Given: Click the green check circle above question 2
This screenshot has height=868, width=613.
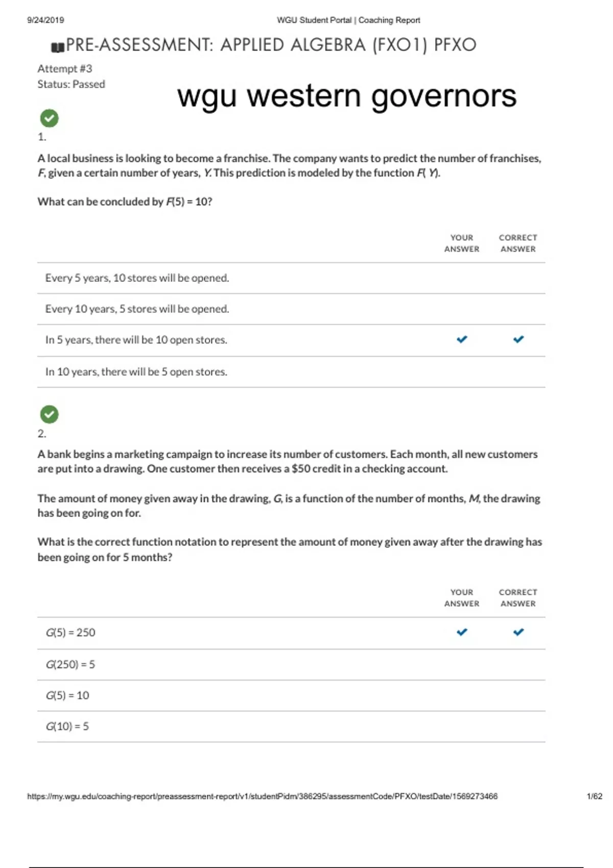Looking at the screenshot, I should [49, 415].
